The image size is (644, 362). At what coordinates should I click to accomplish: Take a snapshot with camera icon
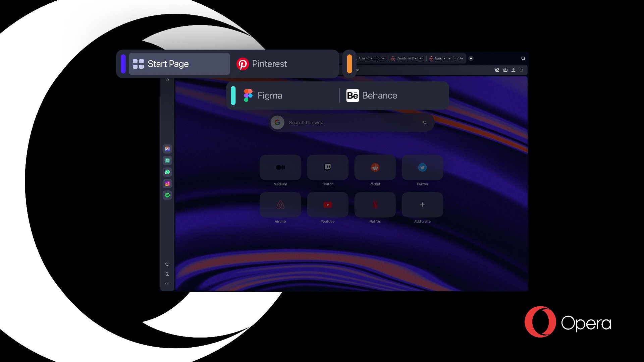tap(505, 70)
